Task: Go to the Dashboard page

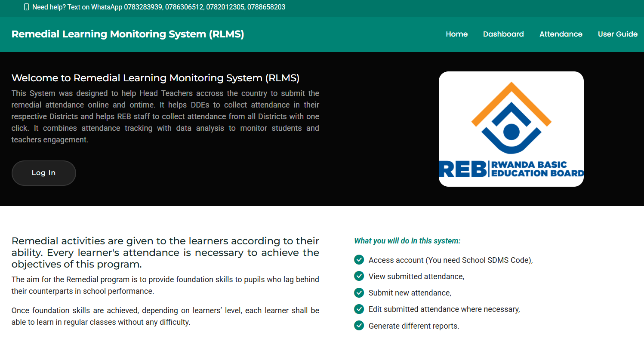Action: click(503, 34)
